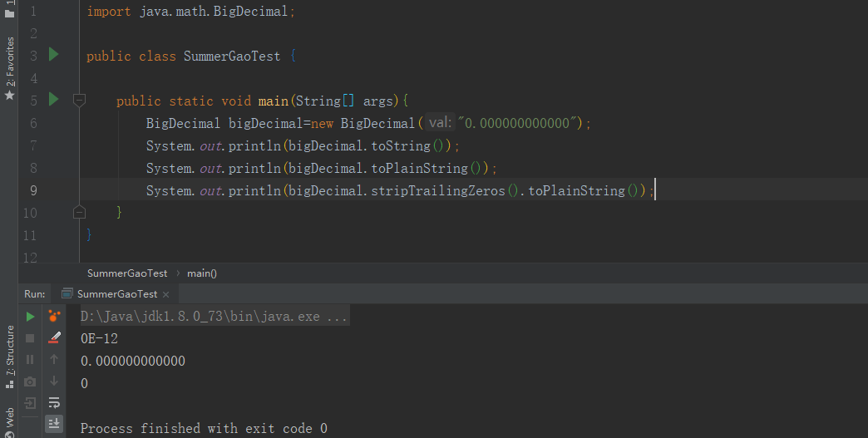Click line number 6 in the gutter
The height and width of the screenshot is (438, 868).
point(33,123)
